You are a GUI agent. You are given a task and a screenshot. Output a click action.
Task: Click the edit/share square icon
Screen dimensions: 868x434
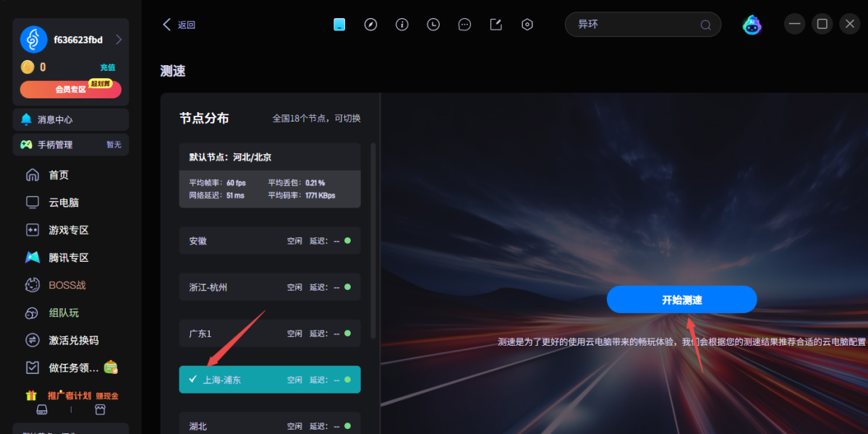coord(496,25)
